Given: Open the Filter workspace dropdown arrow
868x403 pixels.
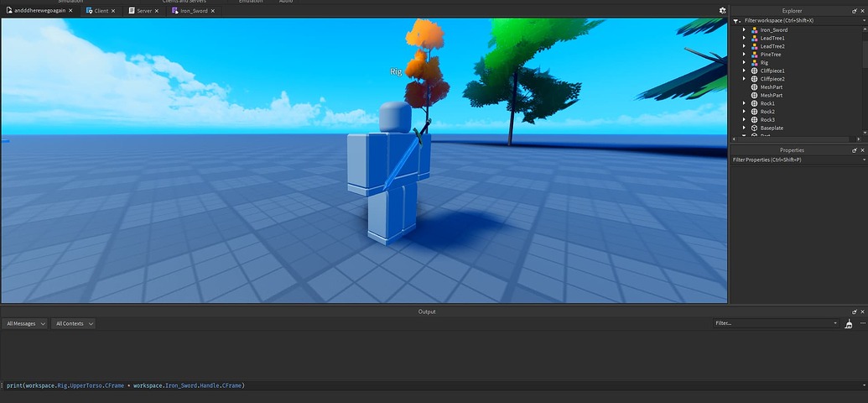Looking at the screenshot, I should click(864, 20).
